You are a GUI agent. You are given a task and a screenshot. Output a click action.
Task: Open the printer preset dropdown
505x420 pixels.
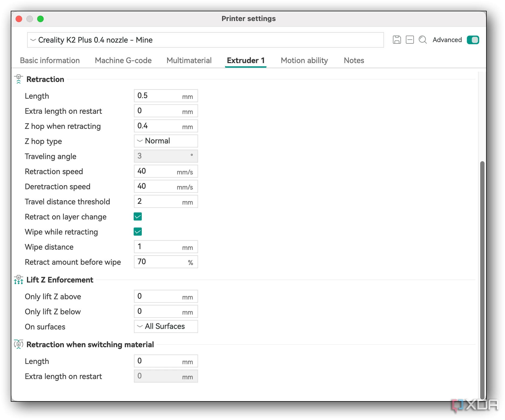tap(205, 40)
